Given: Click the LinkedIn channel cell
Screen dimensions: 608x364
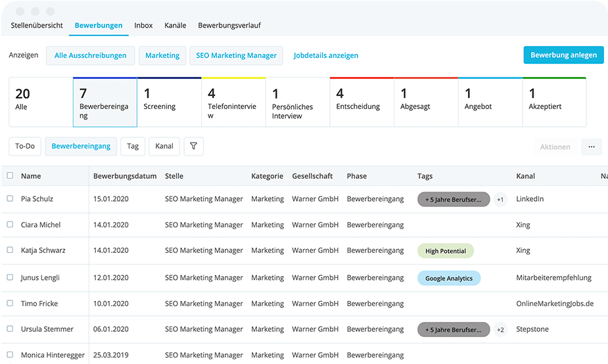Looking at the screenshot, I should pyautogui.click(x=530, y=199).
